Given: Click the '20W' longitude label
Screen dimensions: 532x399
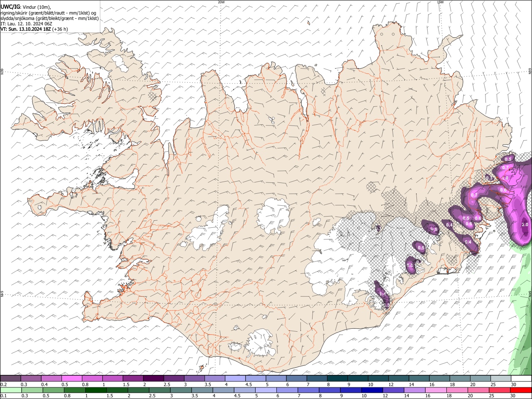Looking at the screenshot, I should click(221, 2).
